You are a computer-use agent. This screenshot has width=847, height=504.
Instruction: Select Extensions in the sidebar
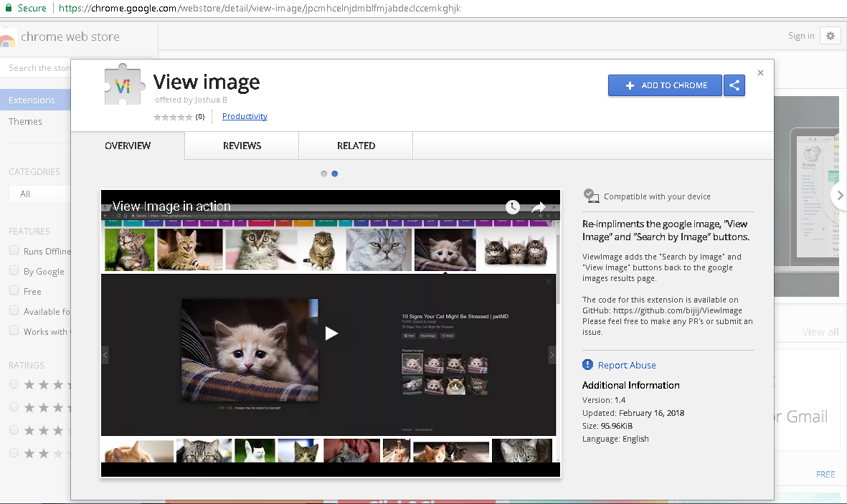point(35,100)
